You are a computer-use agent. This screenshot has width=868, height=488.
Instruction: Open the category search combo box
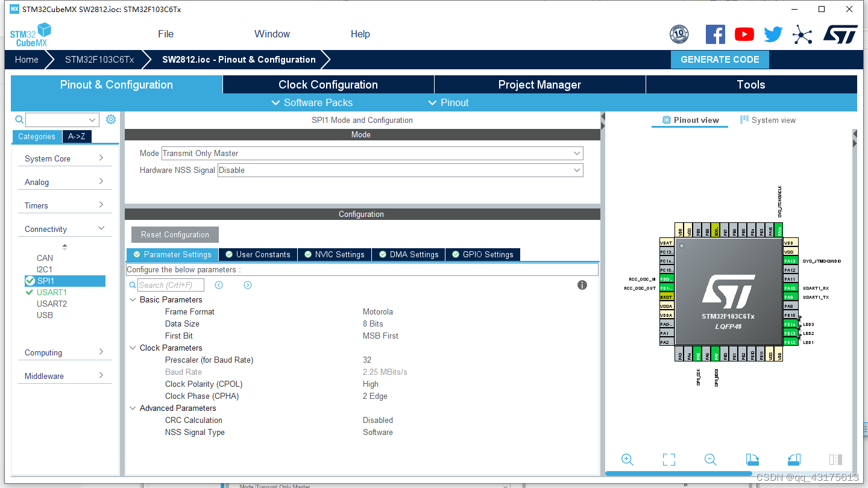[x=62, y=119]
